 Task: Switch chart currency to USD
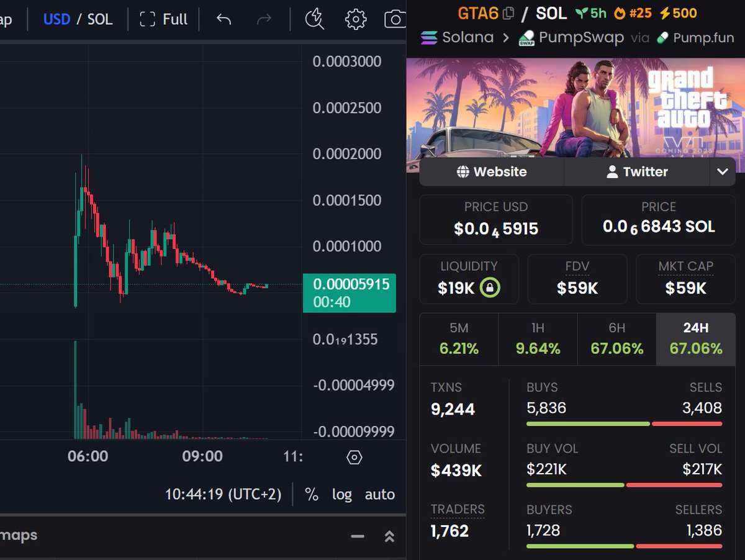pyautogui.click(x=56, y=19)
